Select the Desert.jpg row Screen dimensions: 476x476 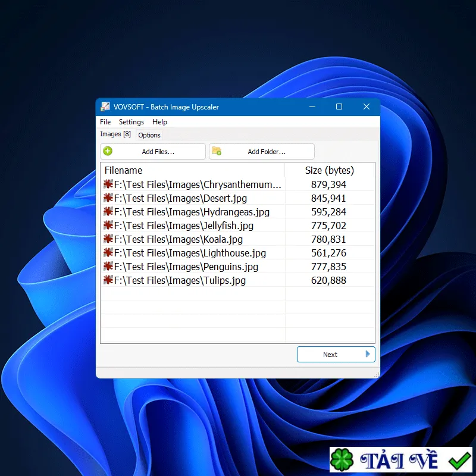[x=237, y=198]
